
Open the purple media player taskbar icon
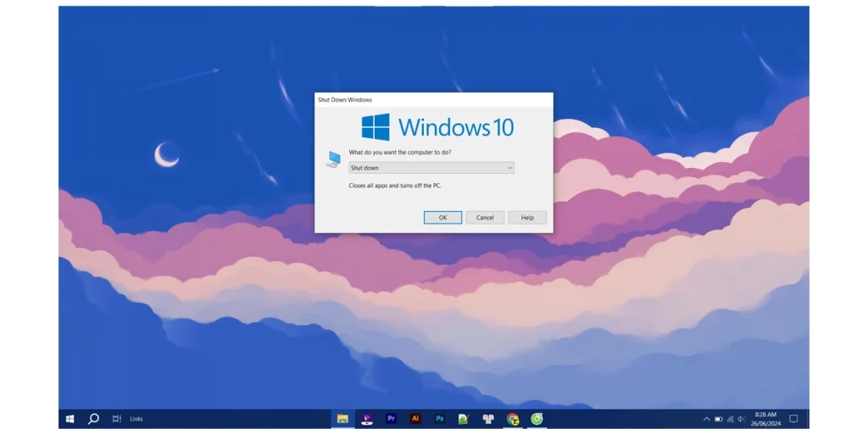coord(367,419)
